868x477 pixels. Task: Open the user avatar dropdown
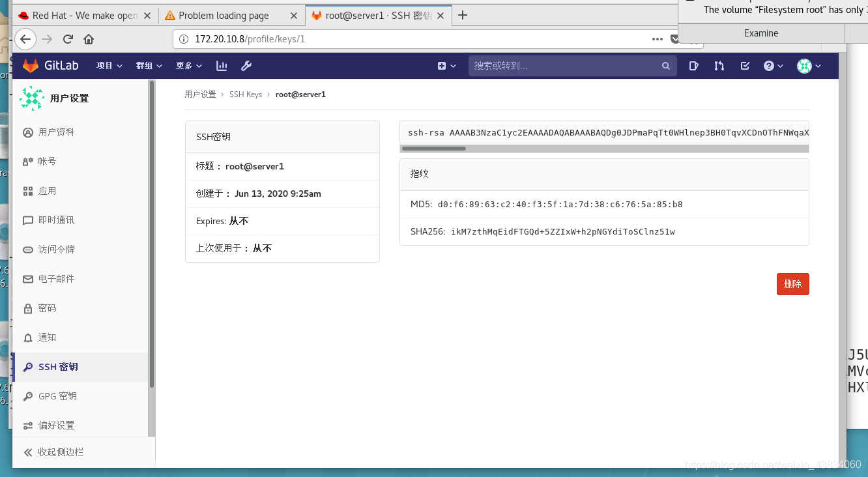click(809, 65)
